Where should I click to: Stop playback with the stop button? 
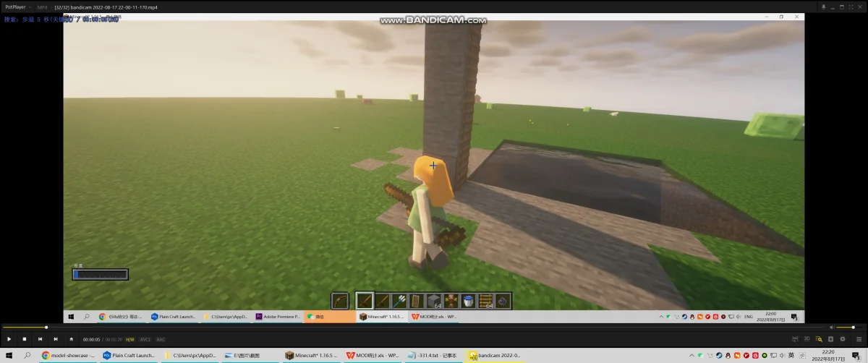click(25, 339)
